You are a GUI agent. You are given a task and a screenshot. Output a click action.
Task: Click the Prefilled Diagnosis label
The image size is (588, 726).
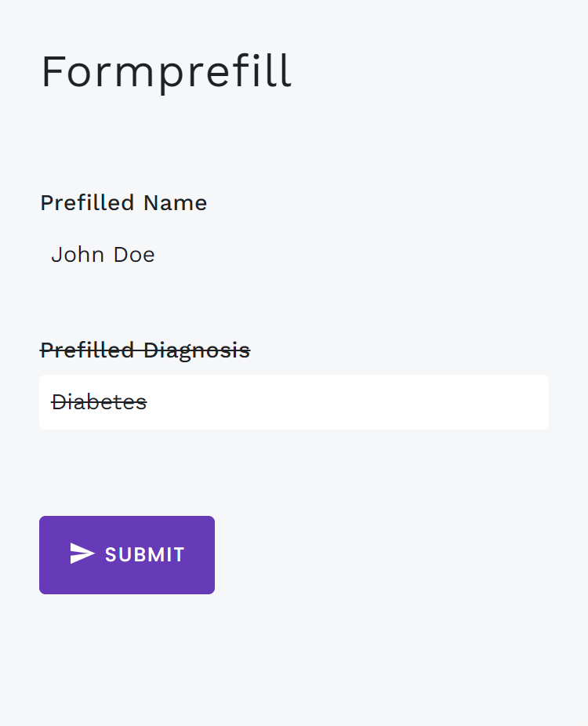click(145, 350)
